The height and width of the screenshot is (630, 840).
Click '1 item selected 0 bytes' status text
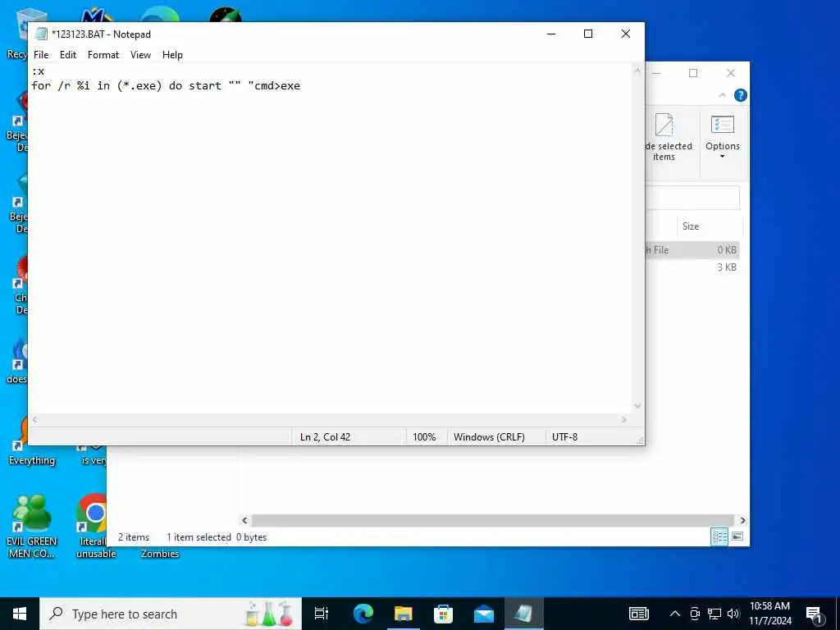click(217, 536)
